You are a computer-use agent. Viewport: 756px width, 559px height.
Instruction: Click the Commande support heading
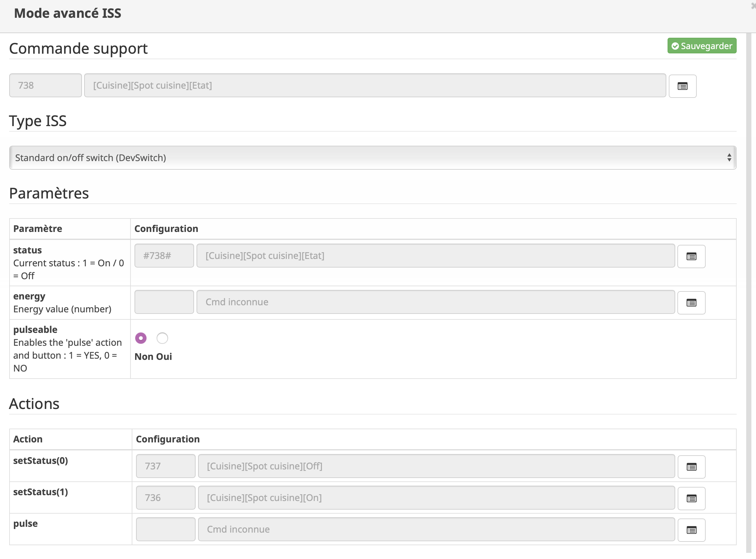78,48
